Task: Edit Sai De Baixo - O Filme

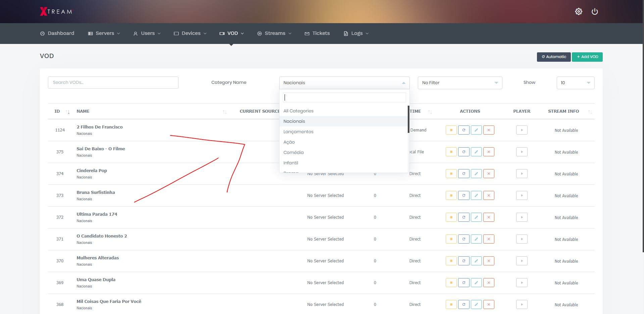Action: 476,152
